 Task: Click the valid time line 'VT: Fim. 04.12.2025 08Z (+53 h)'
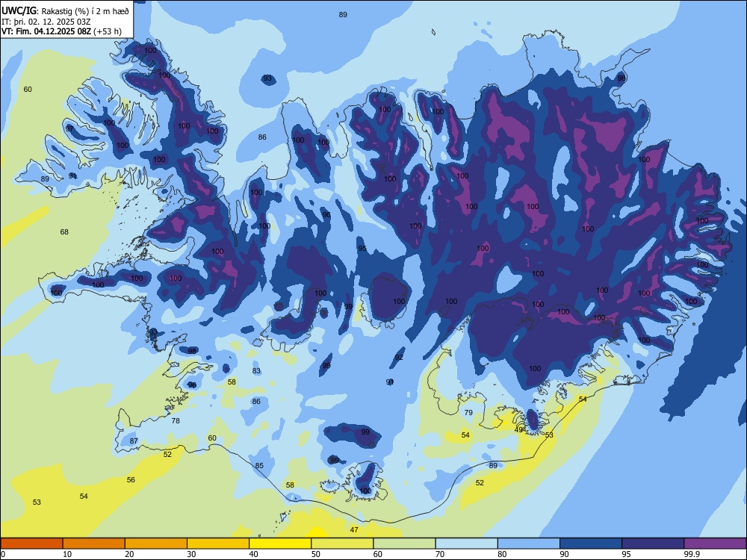point(61,31)
